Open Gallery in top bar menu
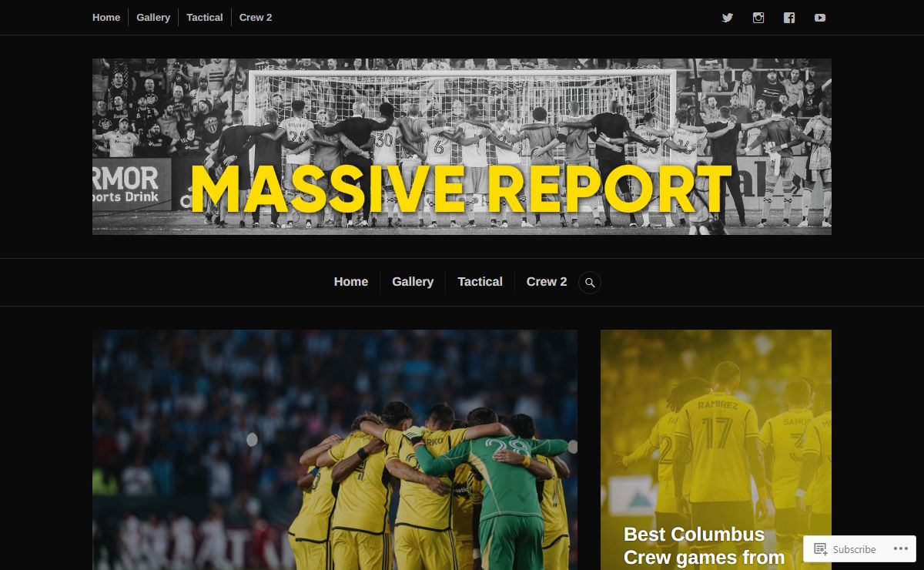The width and height of the screenshot is (924, 570). [x=153, y=17]
